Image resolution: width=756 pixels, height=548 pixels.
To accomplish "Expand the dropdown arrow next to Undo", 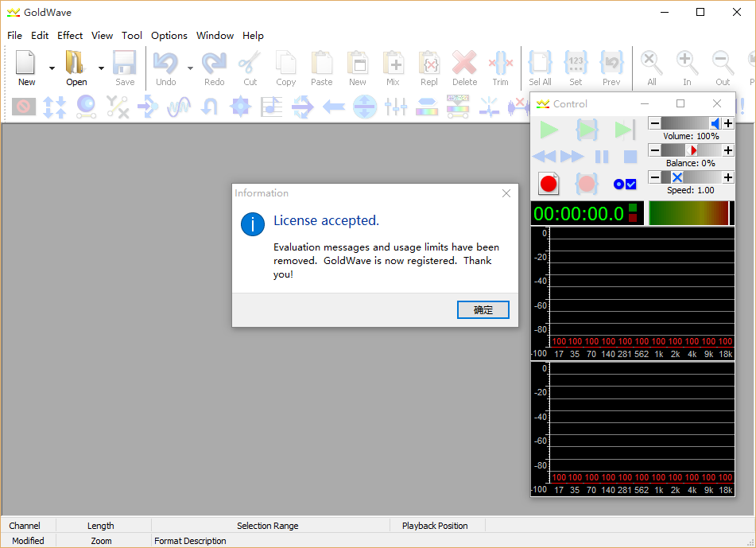I will pyautogui.click(x=190, y=68).
